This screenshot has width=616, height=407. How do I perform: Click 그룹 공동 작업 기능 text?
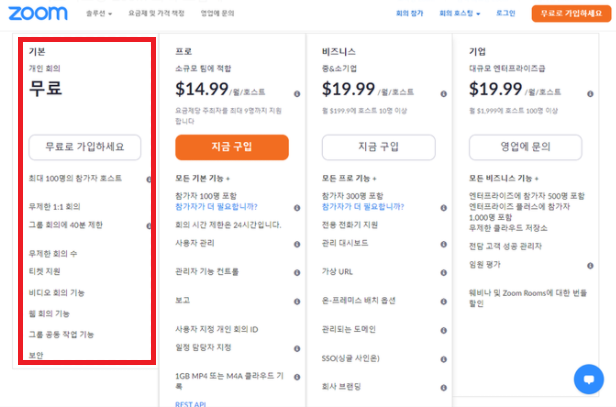(61, 334)
